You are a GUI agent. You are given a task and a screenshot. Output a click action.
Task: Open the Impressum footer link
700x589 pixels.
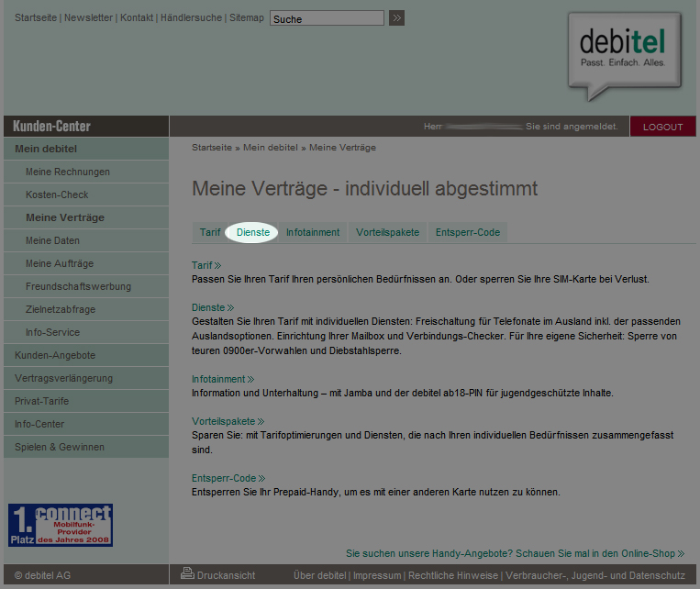(376, 575)
